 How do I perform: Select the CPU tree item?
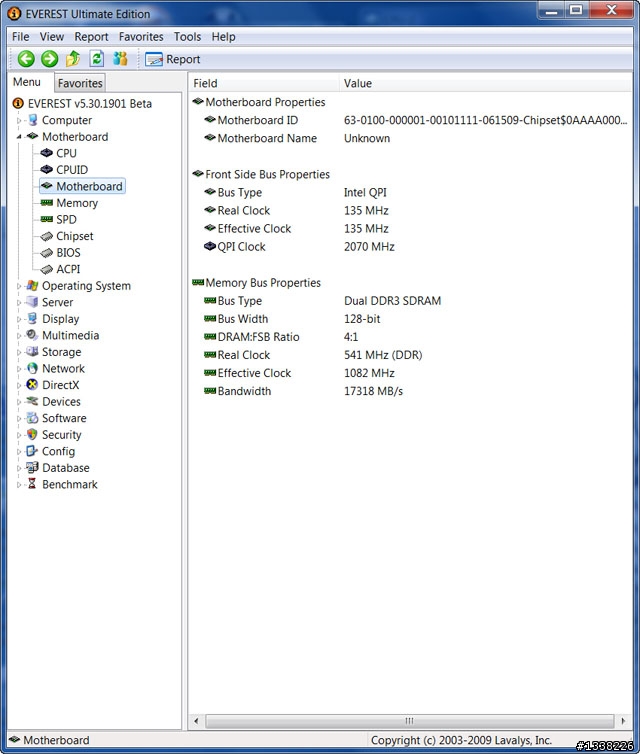click(66, 153)
